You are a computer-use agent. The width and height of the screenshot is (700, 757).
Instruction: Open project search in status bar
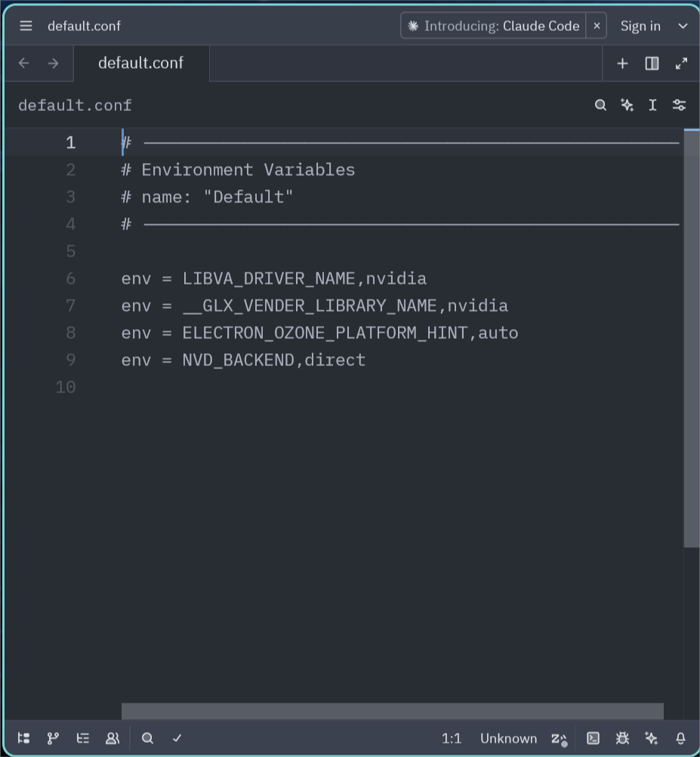(x=147, y=738)
